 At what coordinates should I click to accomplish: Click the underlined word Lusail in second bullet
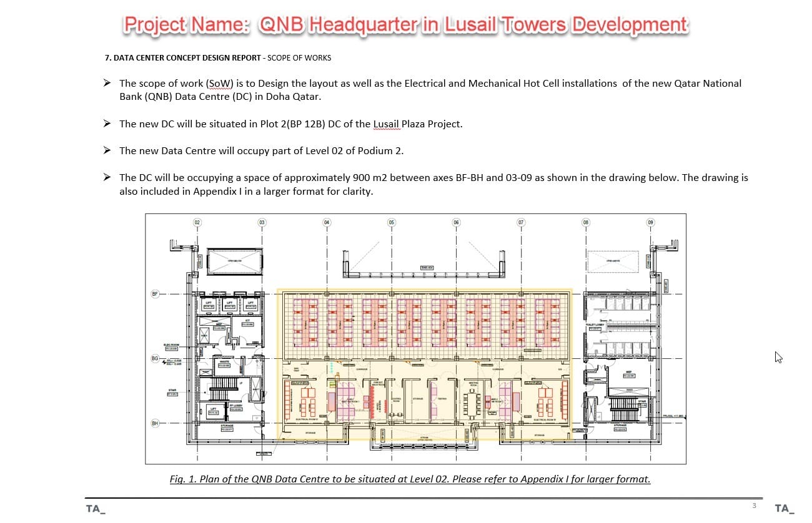(387, 124)
